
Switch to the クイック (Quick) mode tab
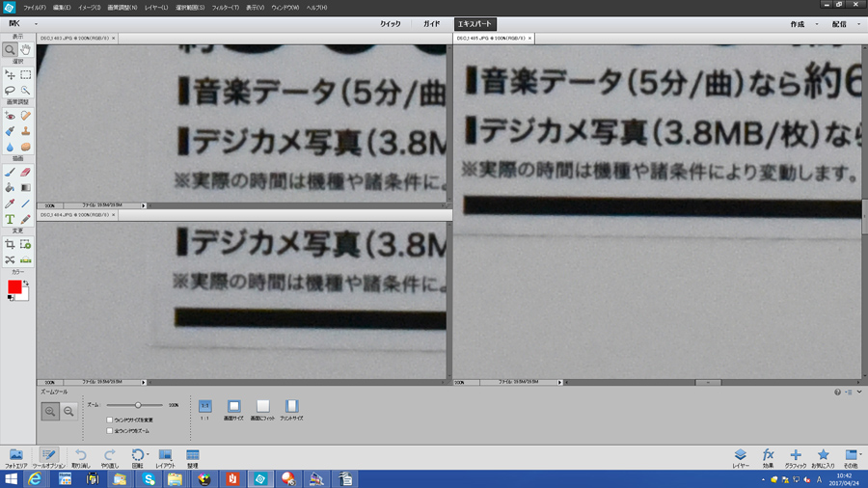[x=390, y=24]
